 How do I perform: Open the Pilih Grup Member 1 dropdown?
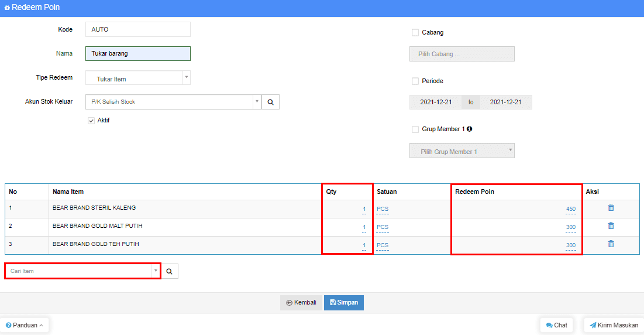tap(462, 151)
